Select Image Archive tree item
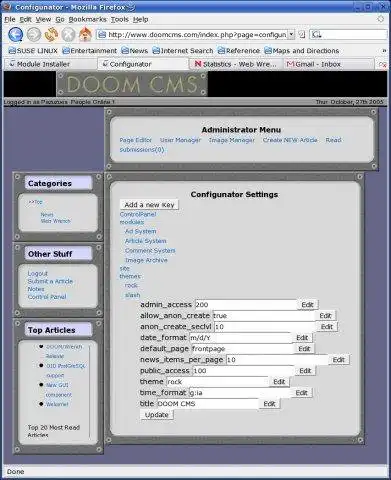Screen dimensions: 391x480 pos(146,260)
